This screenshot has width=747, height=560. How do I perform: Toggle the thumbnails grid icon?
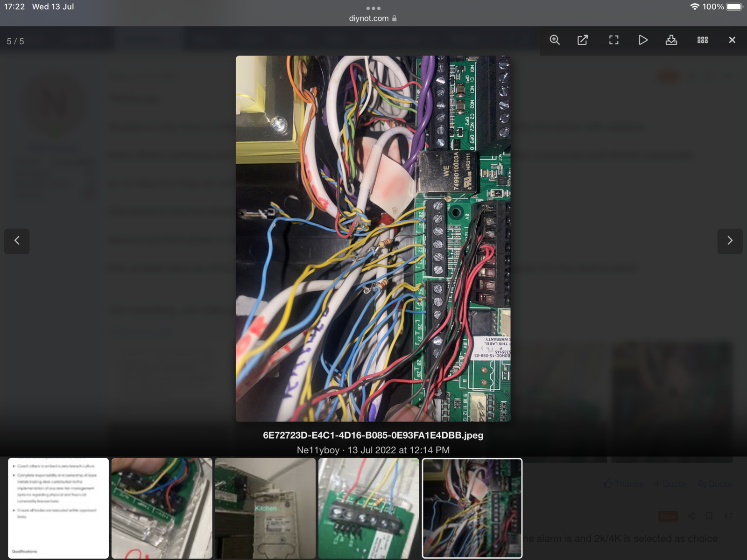[x=702, y=40]
